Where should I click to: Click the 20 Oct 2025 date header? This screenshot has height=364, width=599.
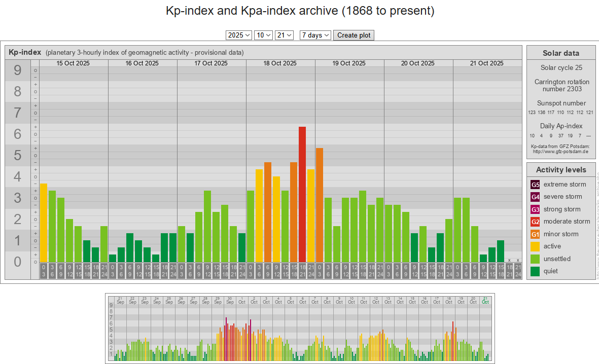tap(418, 63)
